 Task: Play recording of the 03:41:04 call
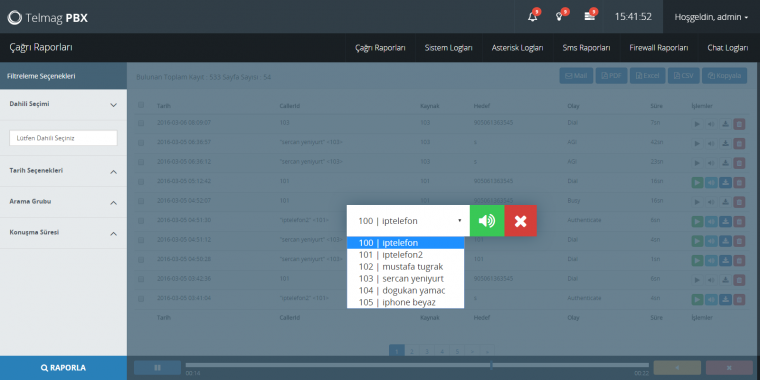point(697,300)
